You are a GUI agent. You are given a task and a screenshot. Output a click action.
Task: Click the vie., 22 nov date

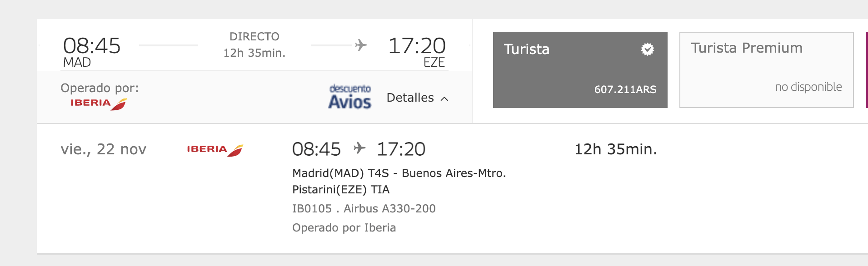coord(104,149)
